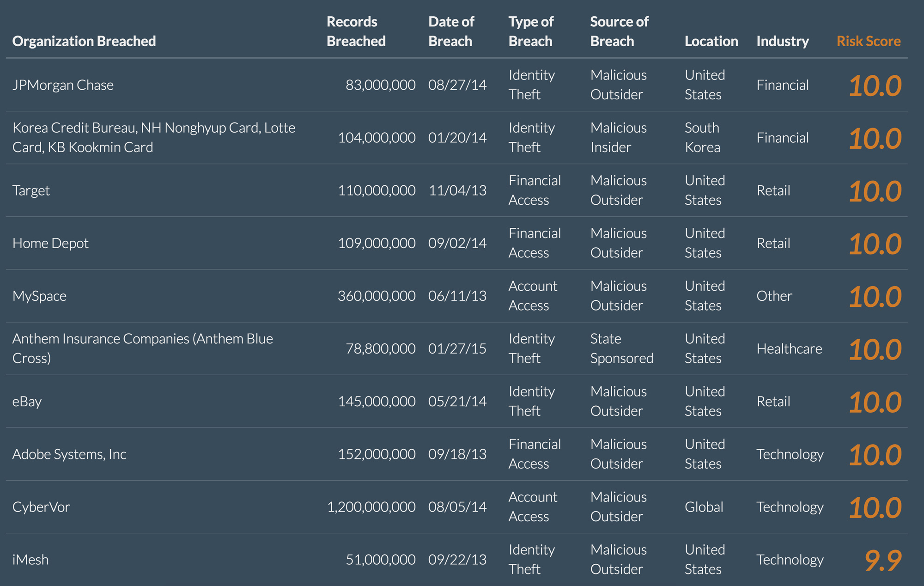This screenshot has width=924, height=586.
Task: Select the Anthem Insurance Companies entry
Action: 143,348
